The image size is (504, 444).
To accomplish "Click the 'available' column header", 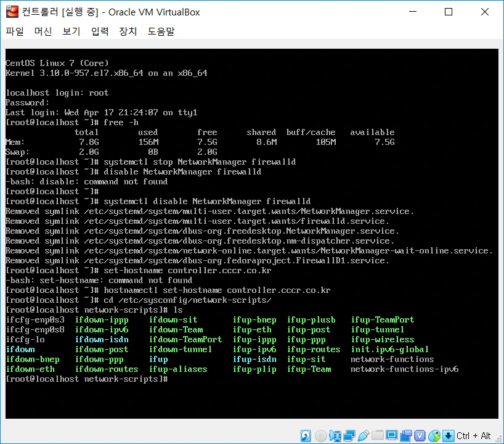I will (x=372, y=132).
